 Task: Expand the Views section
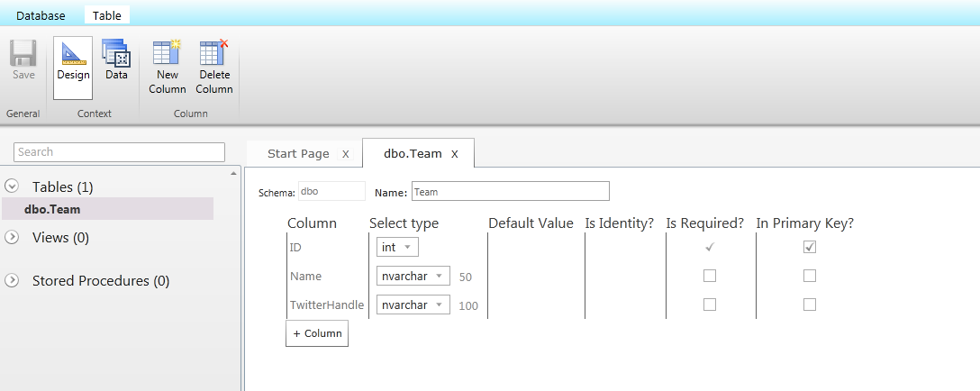[x=12, y=238]
